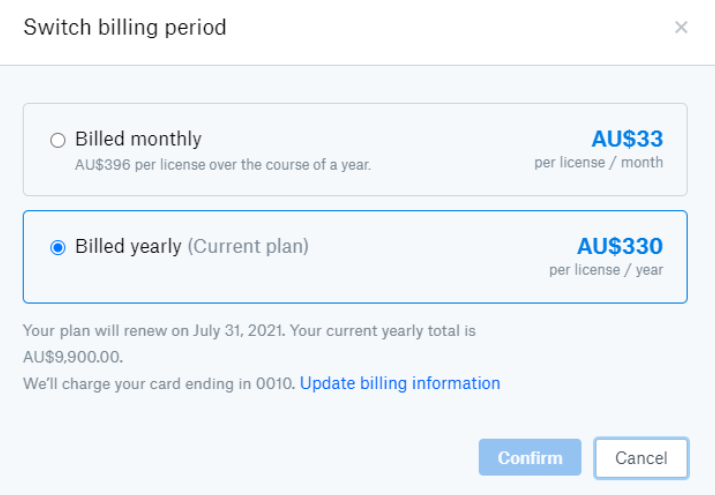The image size is (715, 495).
Task: Click the AU$330 yearly price
Action: (620, 246)
